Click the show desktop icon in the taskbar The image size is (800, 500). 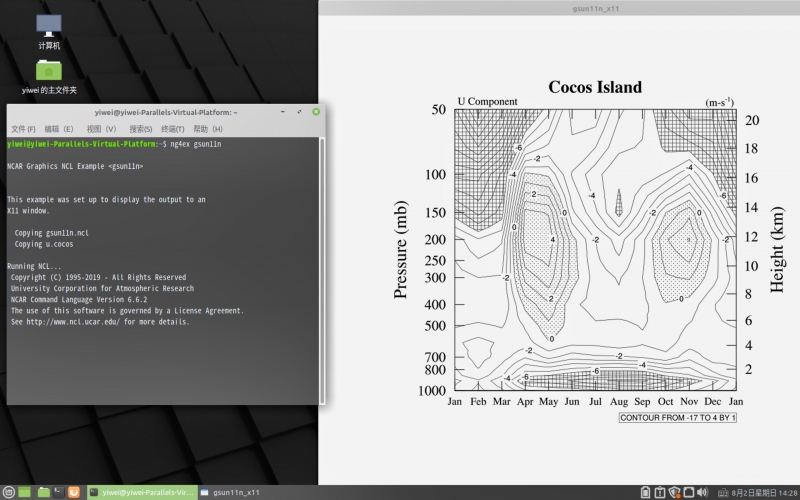26,492
